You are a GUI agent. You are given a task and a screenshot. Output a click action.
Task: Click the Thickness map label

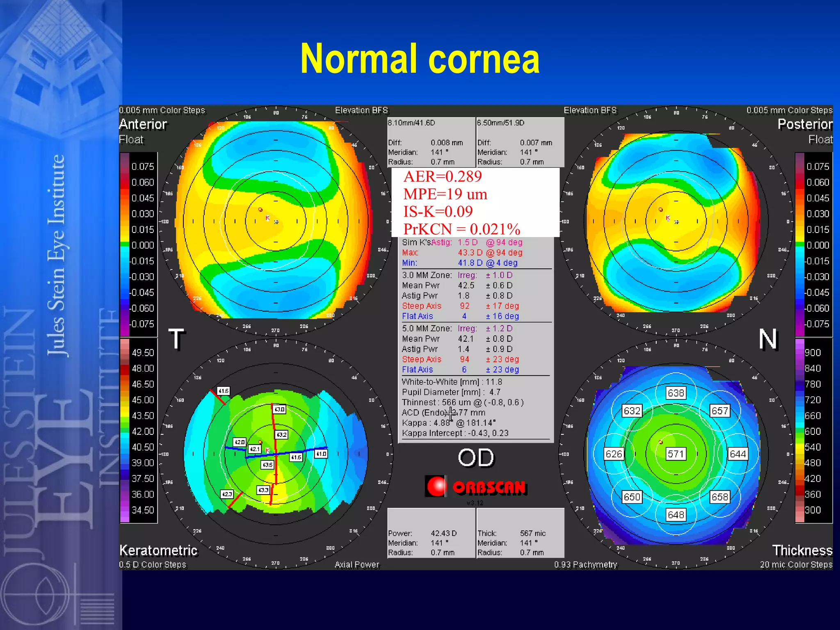coord(802,550)
